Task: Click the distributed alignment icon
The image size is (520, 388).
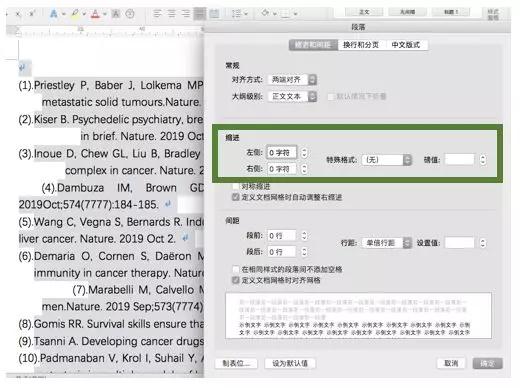Action: pyautogui.click(x=214, y=14)
